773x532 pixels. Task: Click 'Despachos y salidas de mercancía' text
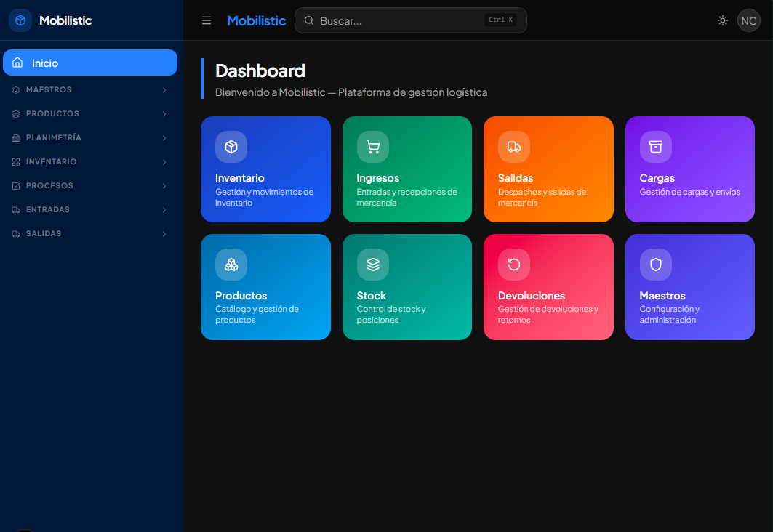pos(542,197)
